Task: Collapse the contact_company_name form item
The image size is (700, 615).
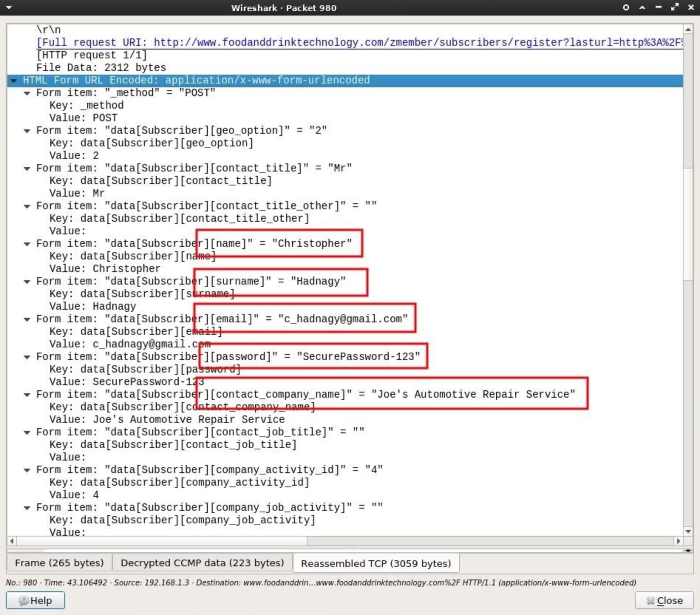Action: (27, 394)
